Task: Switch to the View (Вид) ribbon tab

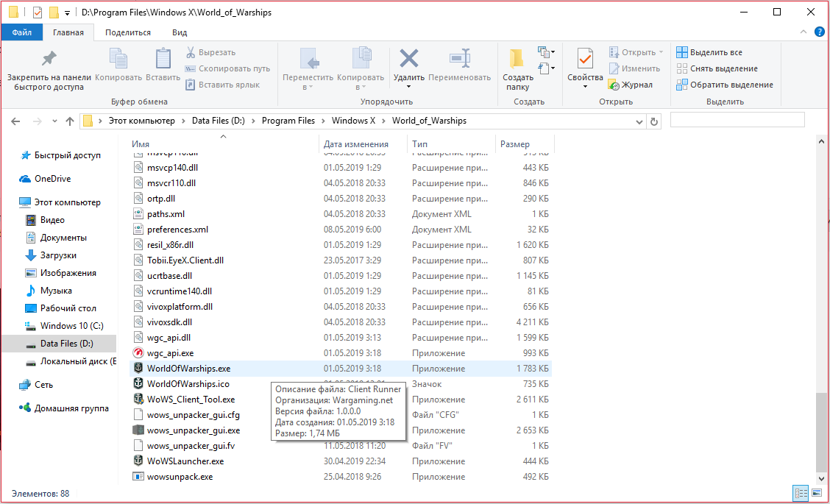Action: (x=180, y=32)
